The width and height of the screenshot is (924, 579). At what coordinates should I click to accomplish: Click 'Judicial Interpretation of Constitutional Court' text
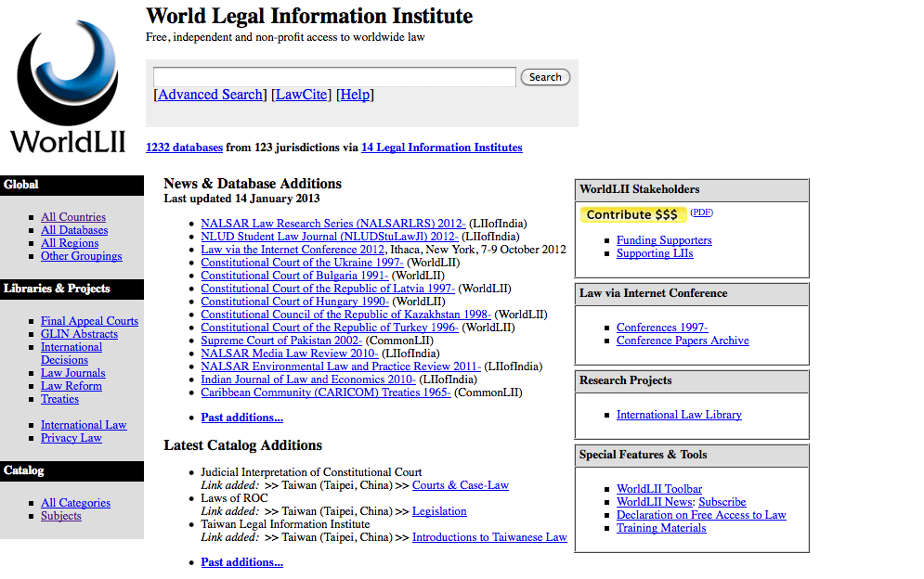click(x=311, y=471)
